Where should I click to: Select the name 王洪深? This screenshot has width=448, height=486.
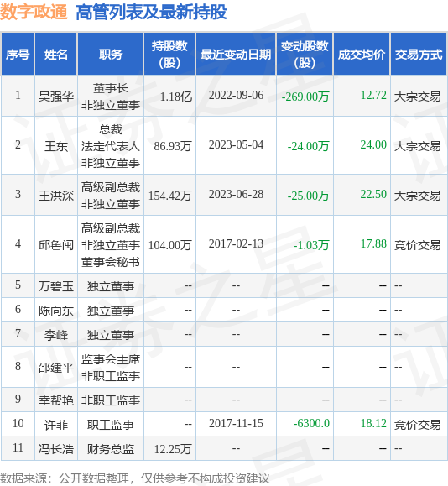[x=56, y=196]
